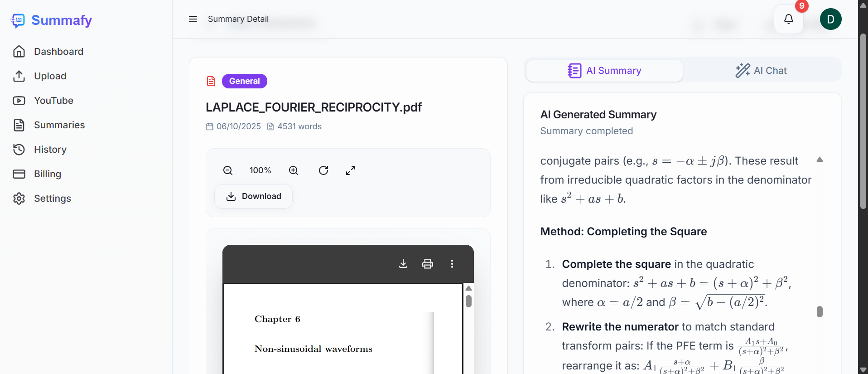Zoom out the document viewer
Viewport: 868px width, 374px height.
pyautogui.click(x=228, y=170)
